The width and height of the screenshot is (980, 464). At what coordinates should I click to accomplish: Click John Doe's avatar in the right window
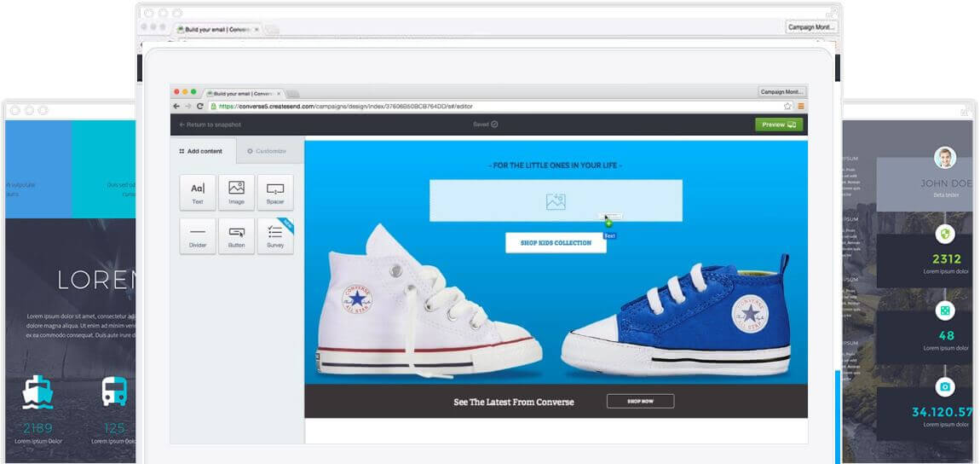pos(945,158)
